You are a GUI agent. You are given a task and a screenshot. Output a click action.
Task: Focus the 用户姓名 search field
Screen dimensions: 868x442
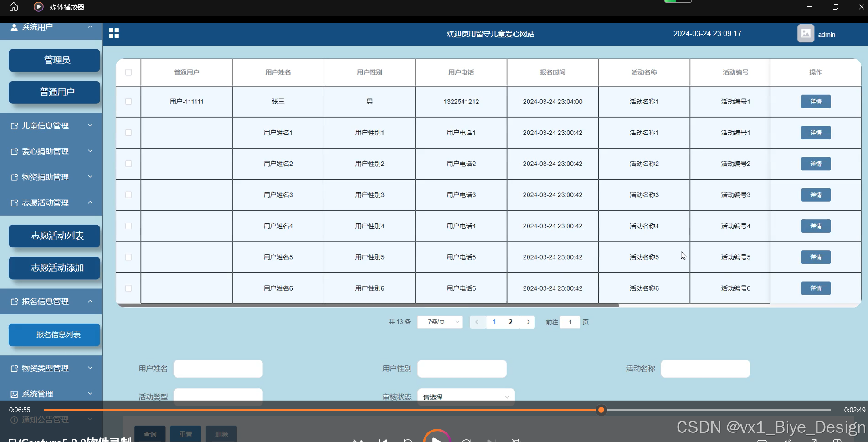(218, 369)
